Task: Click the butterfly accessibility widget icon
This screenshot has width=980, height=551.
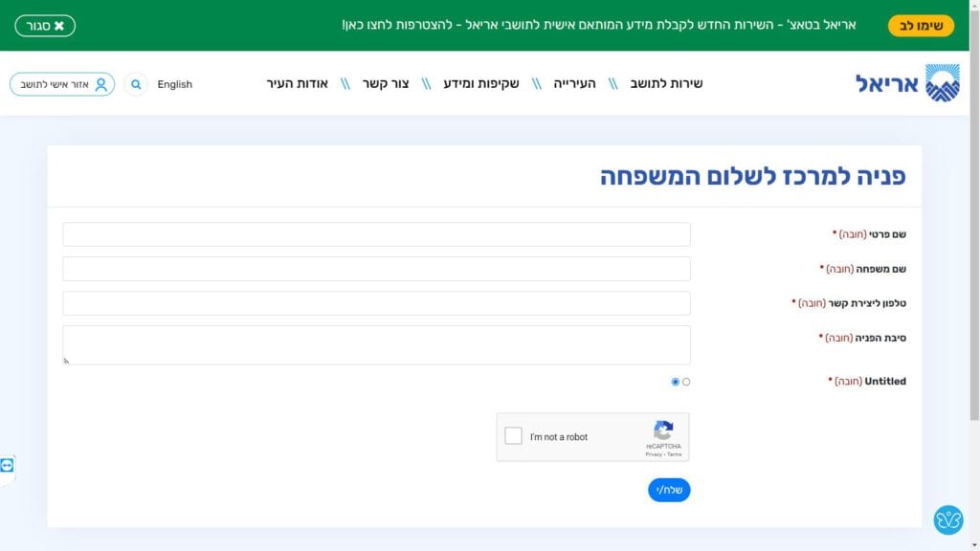Action: pos(947,519)
